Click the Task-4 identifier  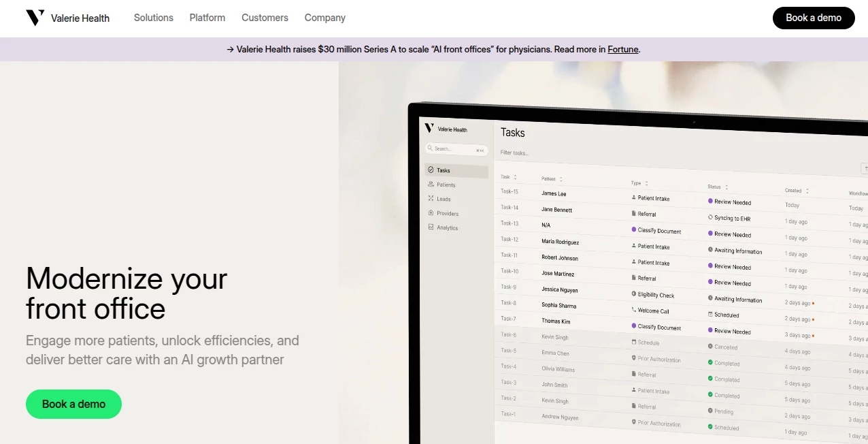coord(508,366)
